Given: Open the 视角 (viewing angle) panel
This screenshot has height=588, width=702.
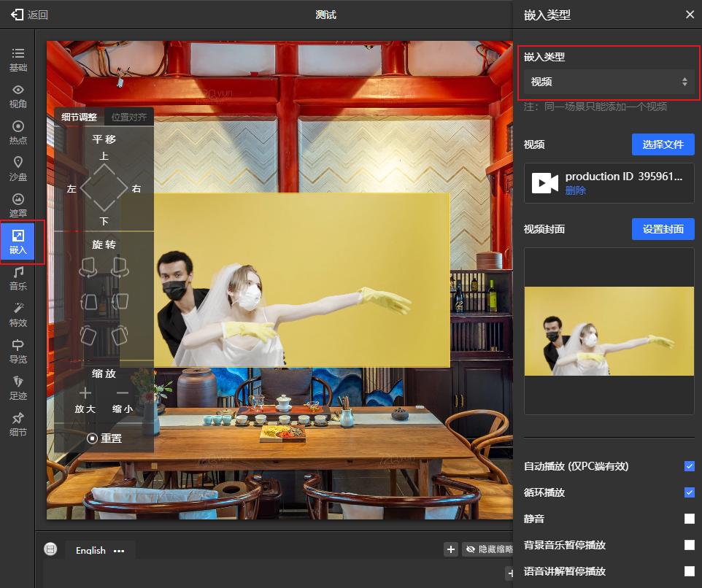Looking at the screenshot, I should tap(18, 96).
